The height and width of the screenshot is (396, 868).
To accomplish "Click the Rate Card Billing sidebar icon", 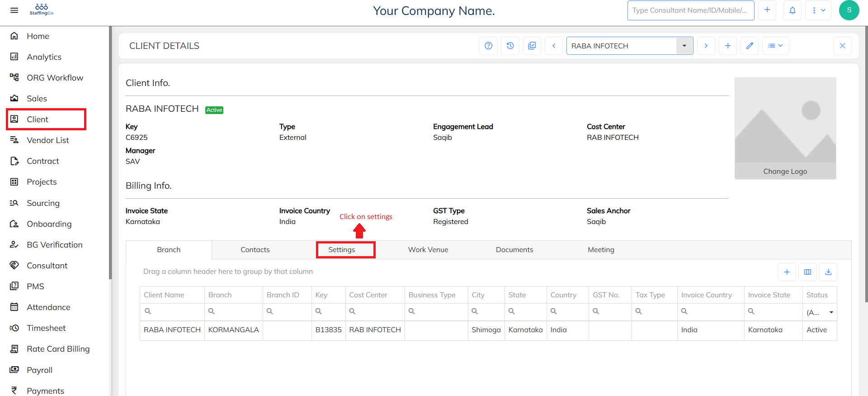I will [14, 349].
